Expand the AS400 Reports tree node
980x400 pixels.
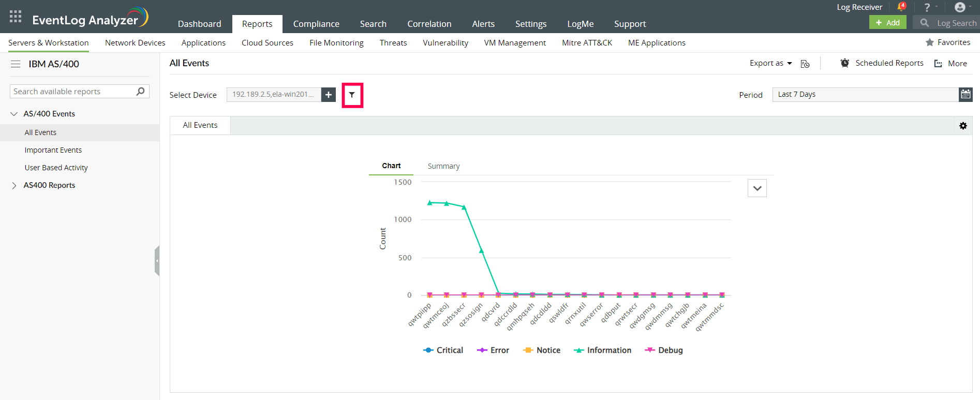14,185
